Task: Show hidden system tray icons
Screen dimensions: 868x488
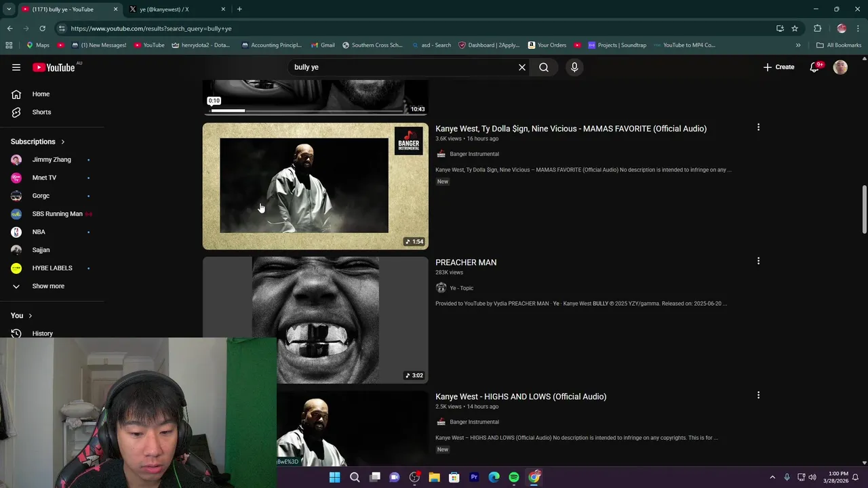Action: (x=772, y=477)
